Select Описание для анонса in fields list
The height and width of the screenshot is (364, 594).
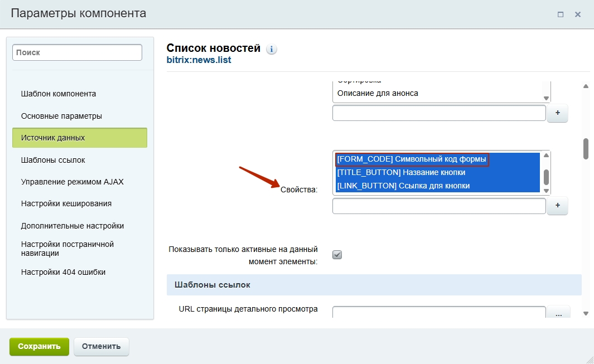click(378, 93)
